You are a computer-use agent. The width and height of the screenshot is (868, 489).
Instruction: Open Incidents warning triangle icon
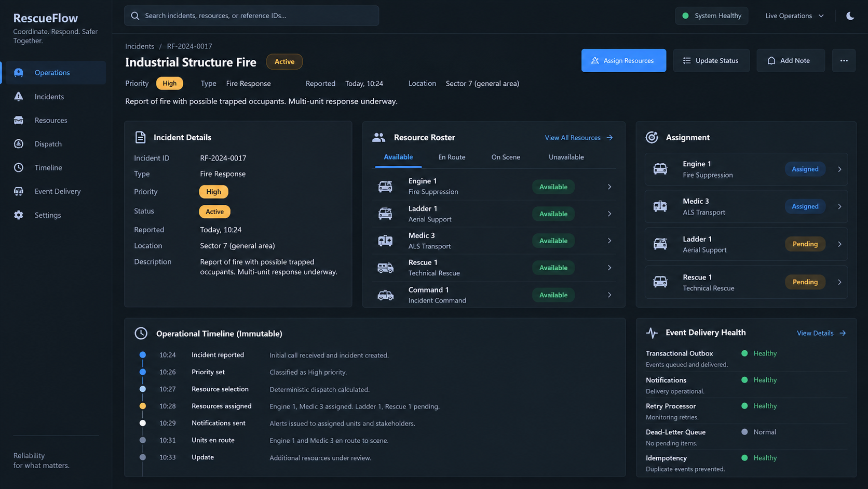click(x=19, y=97)
